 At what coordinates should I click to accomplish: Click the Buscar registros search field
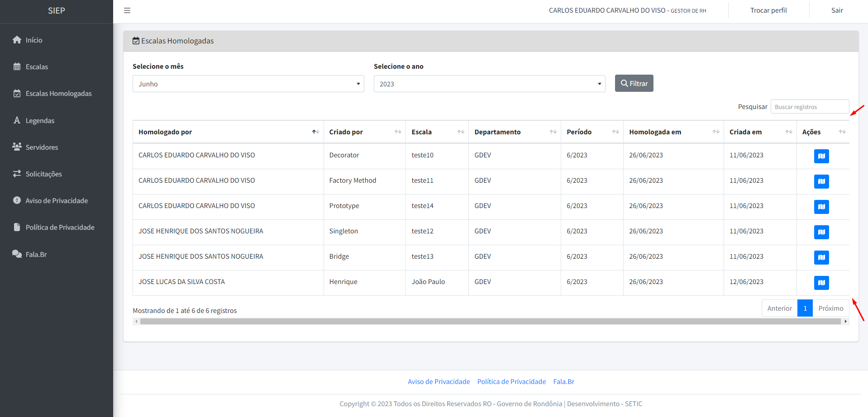[x=810, y=107]
